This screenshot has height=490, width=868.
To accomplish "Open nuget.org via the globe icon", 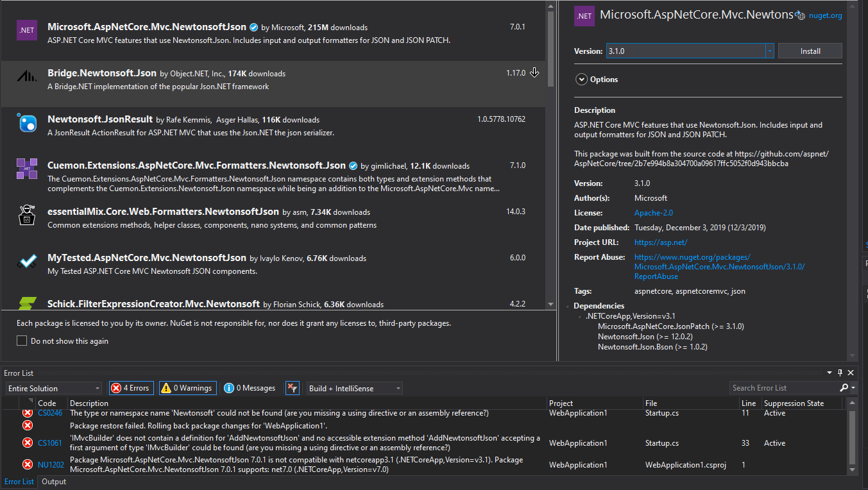I will 800,15.
